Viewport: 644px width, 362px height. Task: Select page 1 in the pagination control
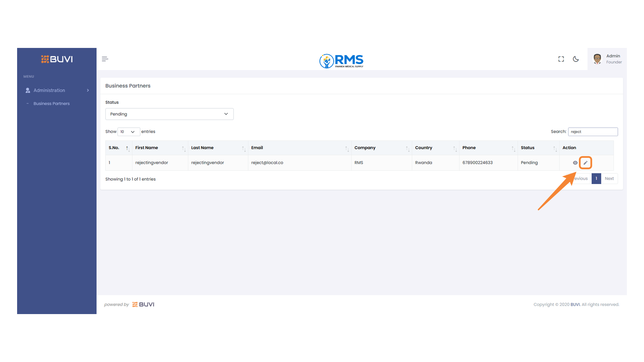596,178
